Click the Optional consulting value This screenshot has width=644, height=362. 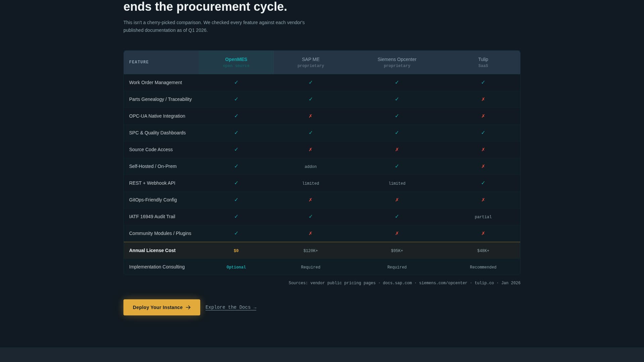pos(236,267)
